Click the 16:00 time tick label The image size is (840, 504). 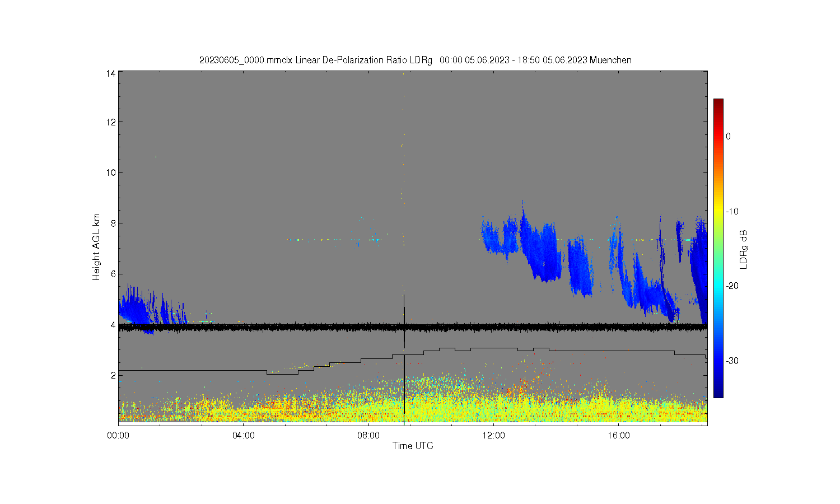(618, 435)
